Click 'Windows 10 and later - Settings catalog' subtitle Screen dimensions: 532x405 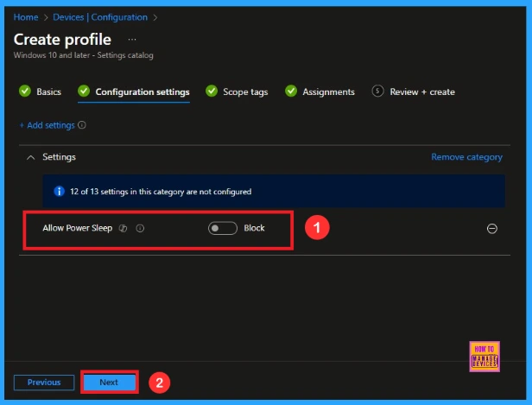[84, 55]
